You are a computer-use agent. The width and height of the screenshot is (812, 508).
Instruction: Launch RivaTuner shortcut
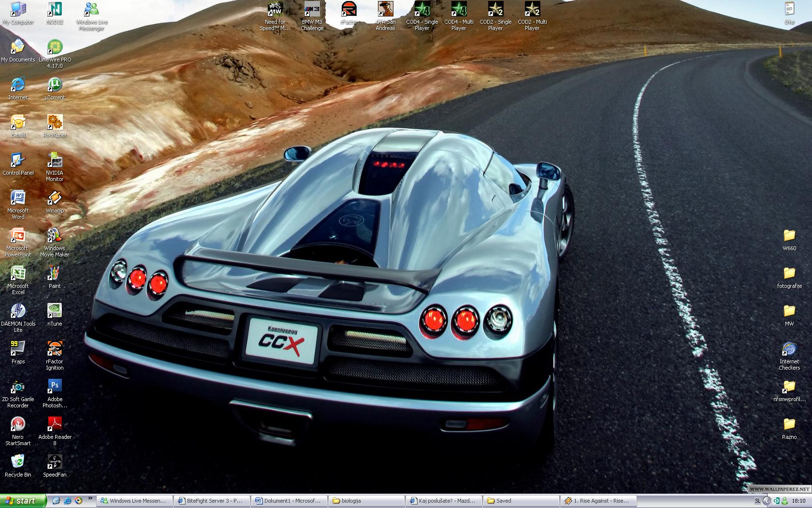click(x=55, y=126)
